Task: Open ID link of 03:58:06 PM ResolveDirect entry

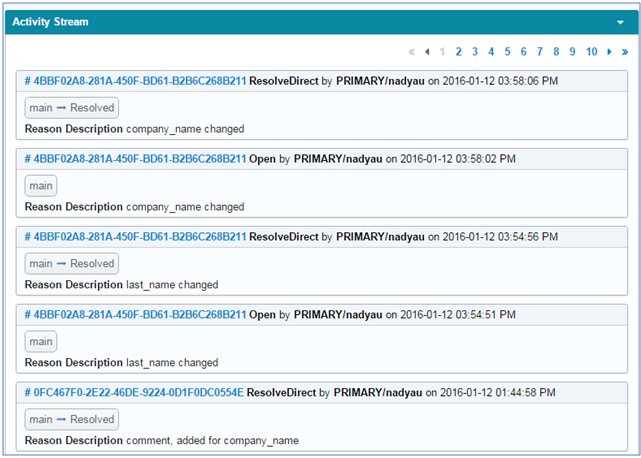Action: click(135, 80)
